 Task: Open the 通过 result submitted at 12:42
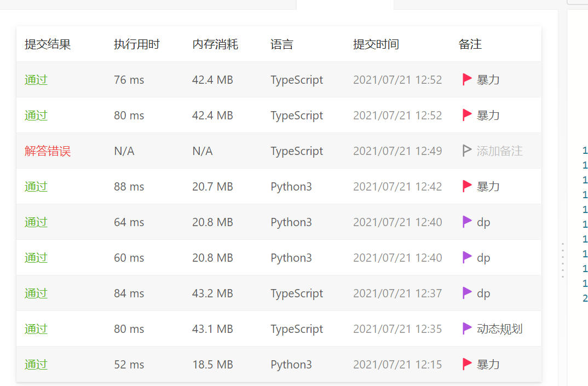(x=36, y=187)
